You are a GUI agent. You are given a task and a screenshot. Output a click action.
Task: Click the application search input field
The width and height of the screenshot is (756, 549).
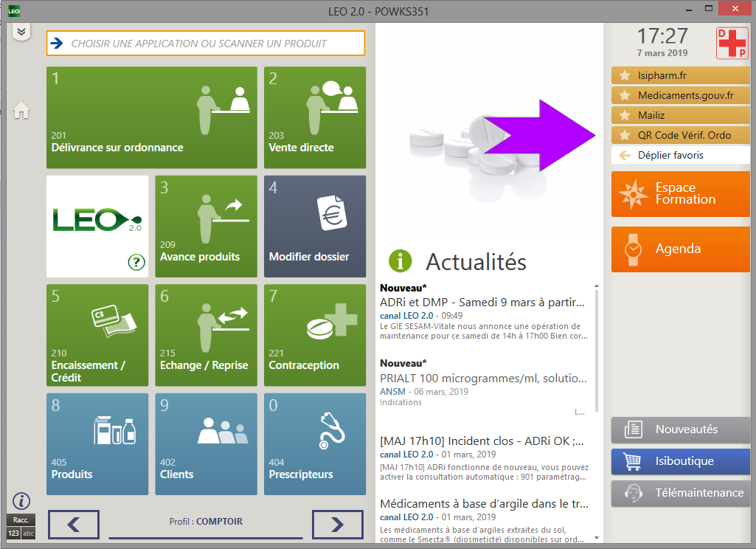206,44
